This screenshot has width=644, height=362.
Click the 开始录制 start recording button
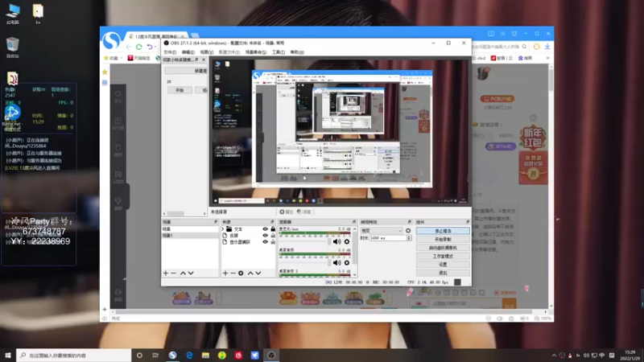tap(443, 239)
